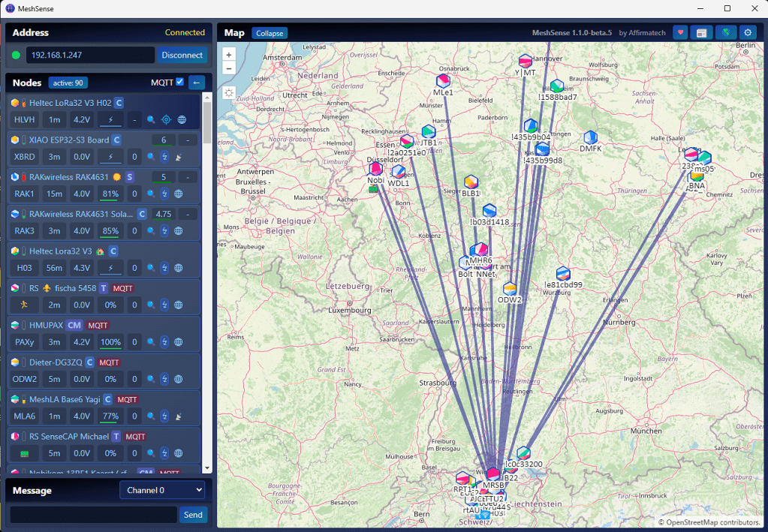Zoom in the map with the plus button
This screenshot has height=532, width=768.
click(229, 55)
